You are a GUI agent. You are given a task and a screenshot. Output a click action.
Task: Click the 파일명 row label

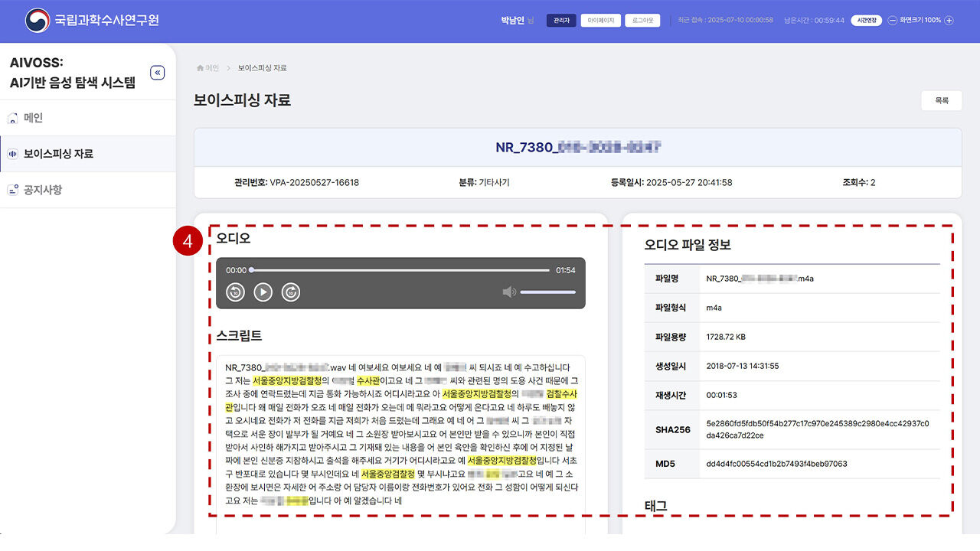(x=668, y=279)
